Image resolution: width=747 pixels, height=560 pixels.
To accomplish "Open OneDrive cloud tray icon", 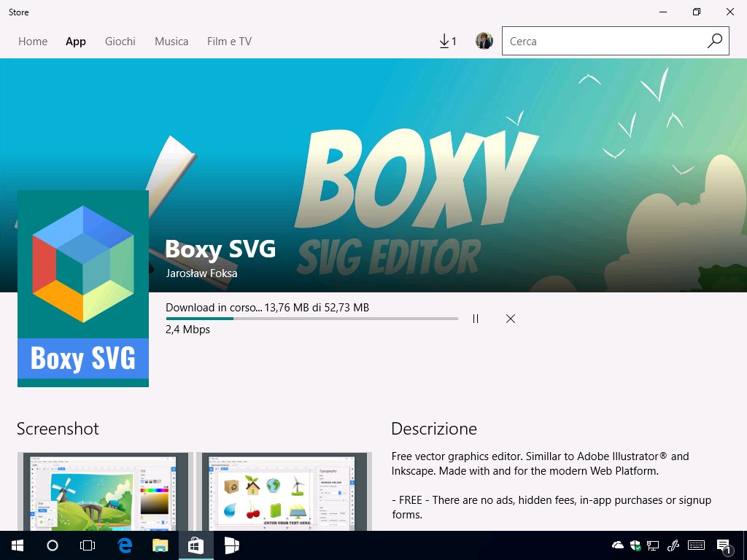I will coord(617,545).
